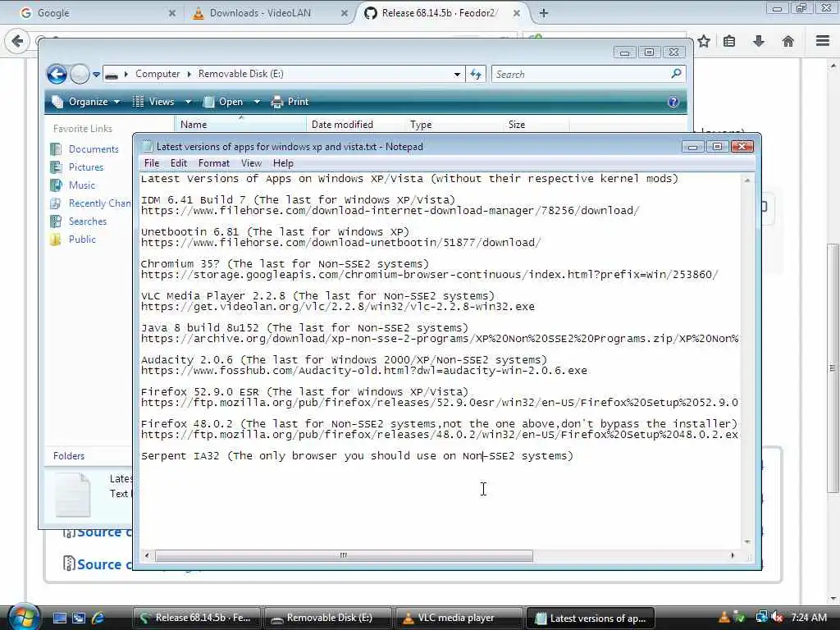This screenshot has height=630, width=840.
Task: Open browser hamburger menu
Action: point(823,41)
